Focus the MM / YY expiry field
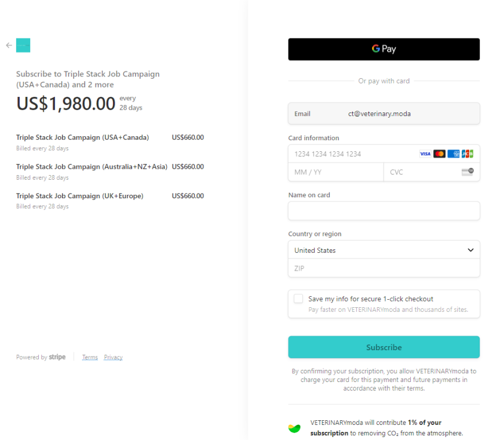 (x=336, y=172)
